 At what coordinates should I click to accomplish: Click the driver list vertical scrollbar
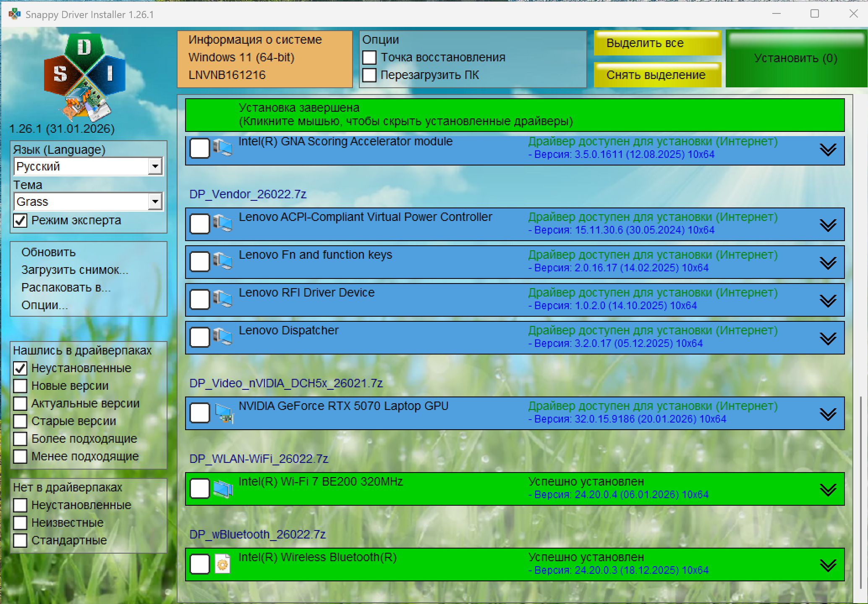[860, 491]
